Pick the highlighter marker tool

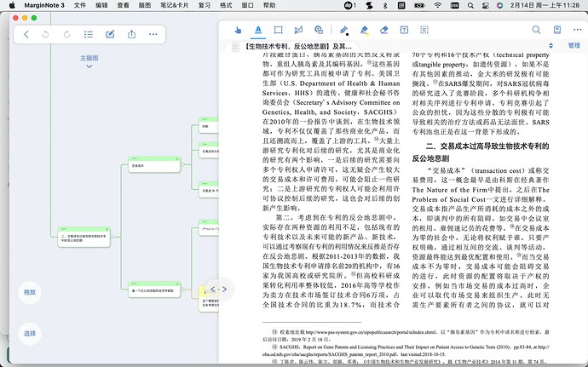click(364, 30)
